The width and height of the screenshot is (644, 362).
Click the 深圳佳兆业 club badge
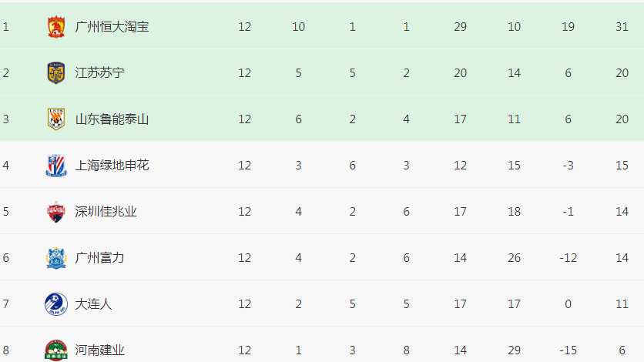tap(56, 212)
